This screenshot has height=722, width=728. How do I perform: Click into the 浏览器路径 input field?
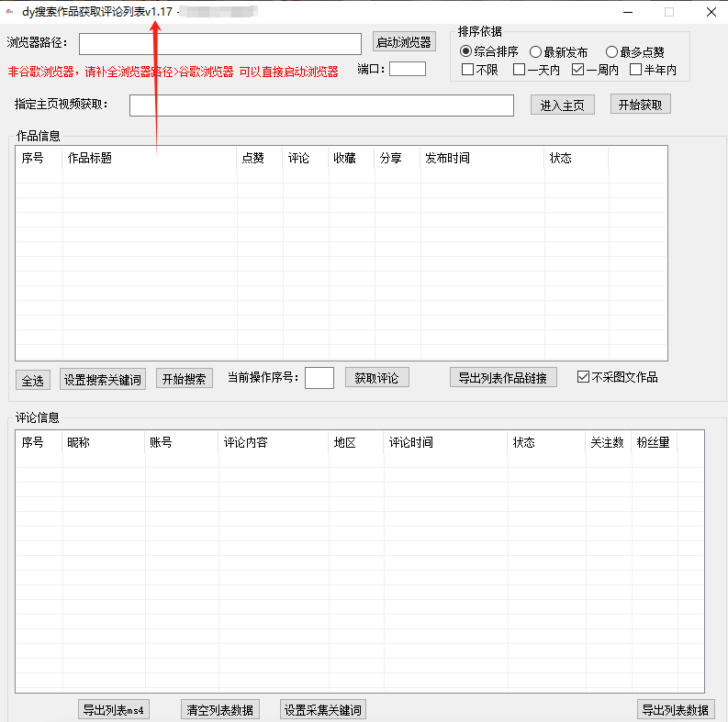(x=220, y=44)
